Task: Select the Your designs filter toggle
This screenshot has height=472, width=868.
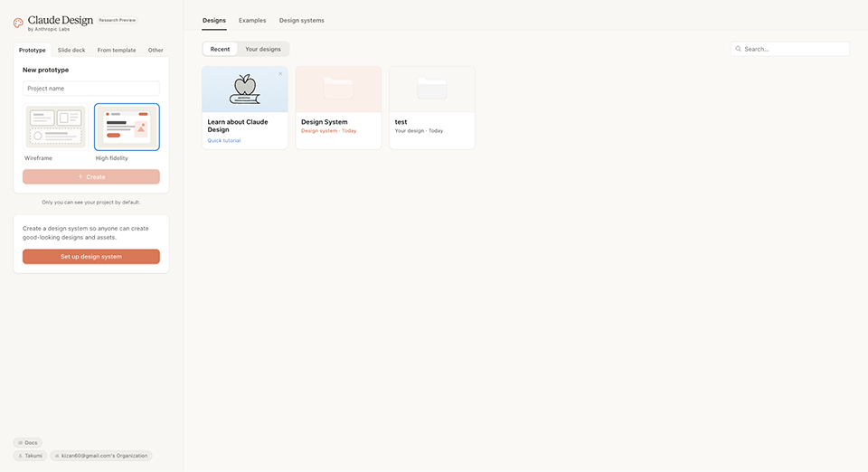Action: [263, 49]
